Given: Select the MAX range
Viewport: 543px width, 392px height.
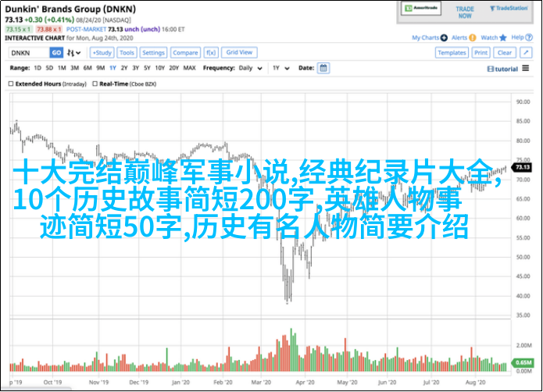Looking at the screenshot, I should 189,68.
